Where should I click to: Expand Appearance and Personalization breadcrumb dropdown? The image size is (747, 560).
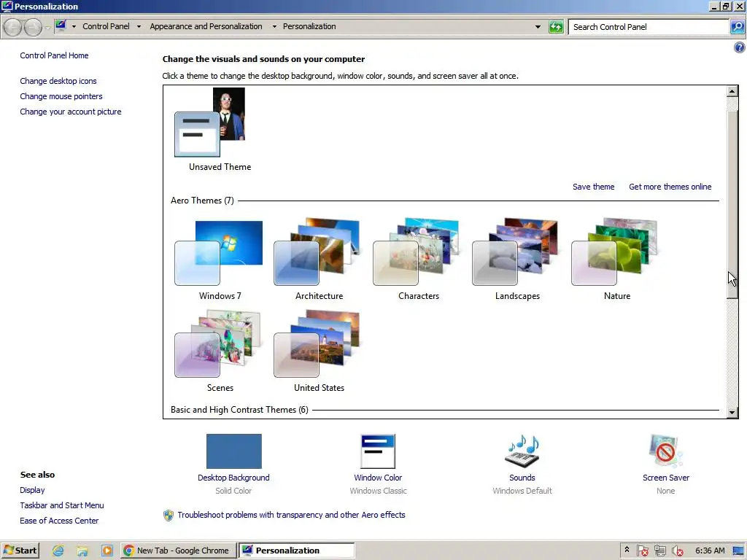(x=274, y=27)
